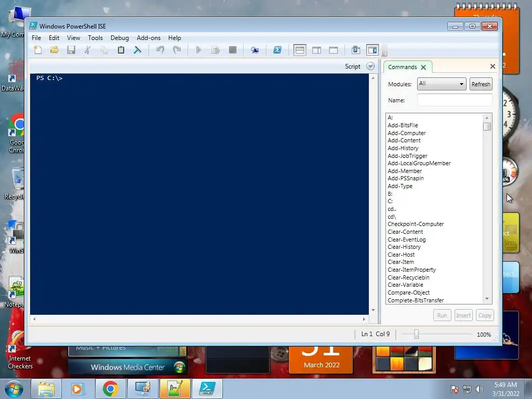Stop operation square icon
This screenshot has height=399, width=532.
pos(232,50)
